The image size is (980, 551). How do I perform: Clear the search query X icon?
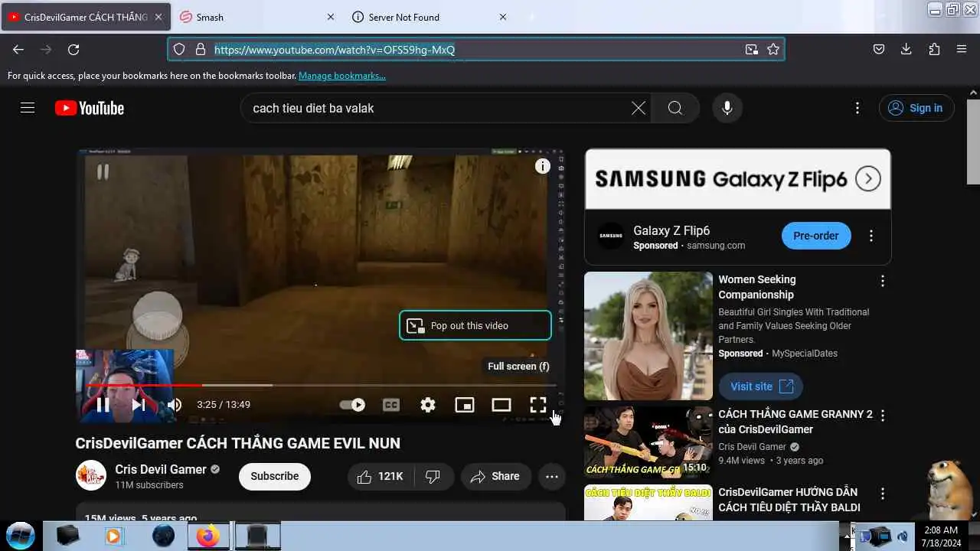coord(639,108)
